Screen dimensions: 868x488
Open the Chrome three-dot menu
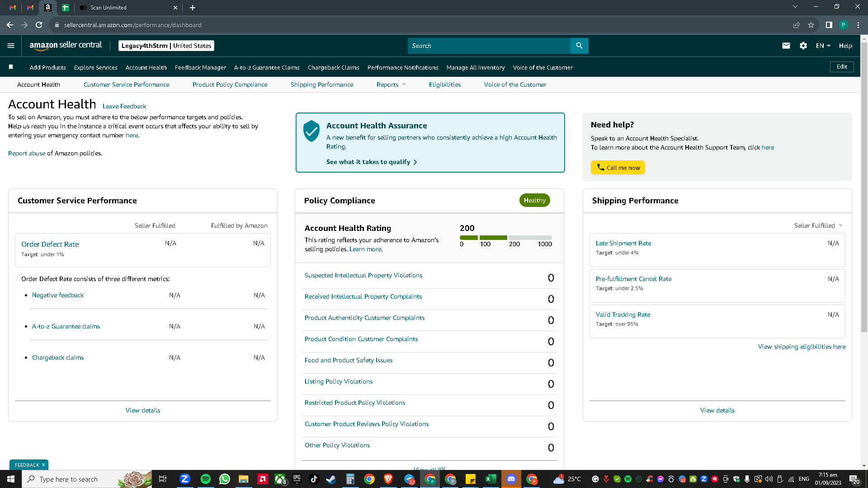(858, 25)
